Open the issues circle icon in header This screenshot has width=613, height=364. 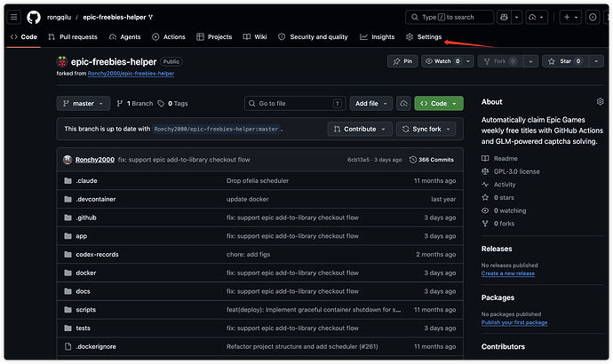593,17
